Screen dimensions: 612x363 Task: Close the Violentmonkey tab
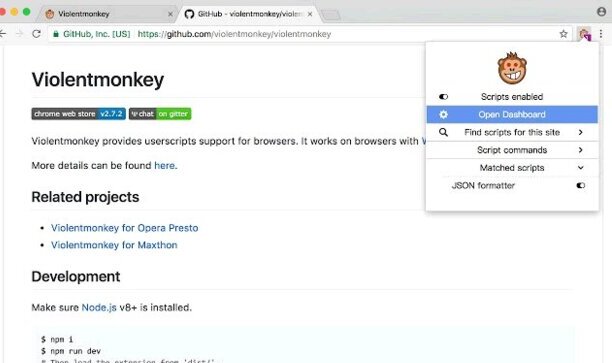[x=170, y=14]
